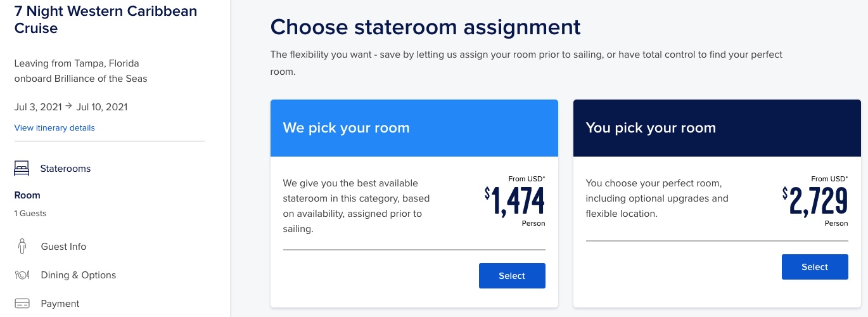Open the Staterooms step in sidebar

click(65, 169)
